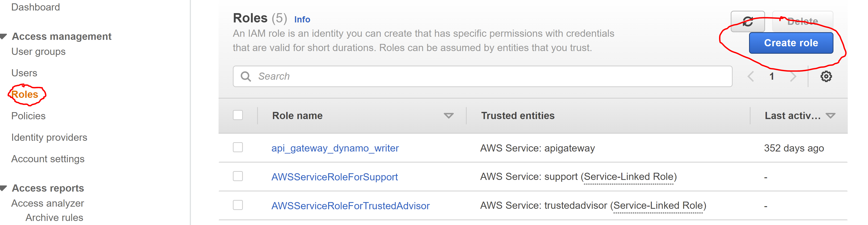This screenshot has width=868, height=225.
Task: Sort by Role name arrow
Action: coord(449,116)
